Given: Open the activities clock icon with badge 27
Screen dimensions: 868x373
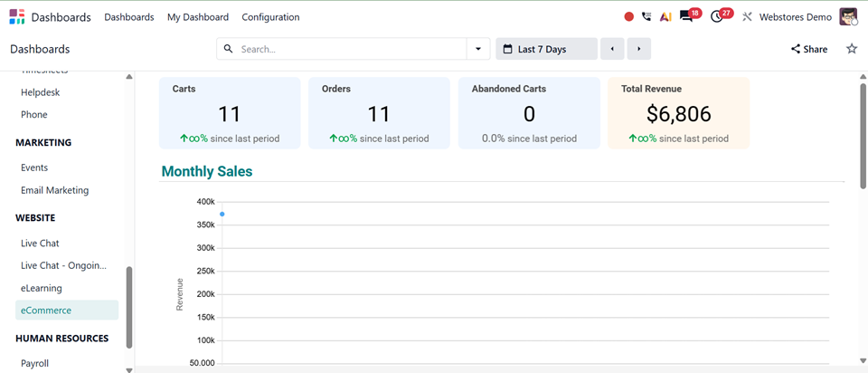Looking at the screenshot, I should click(718, 16).
